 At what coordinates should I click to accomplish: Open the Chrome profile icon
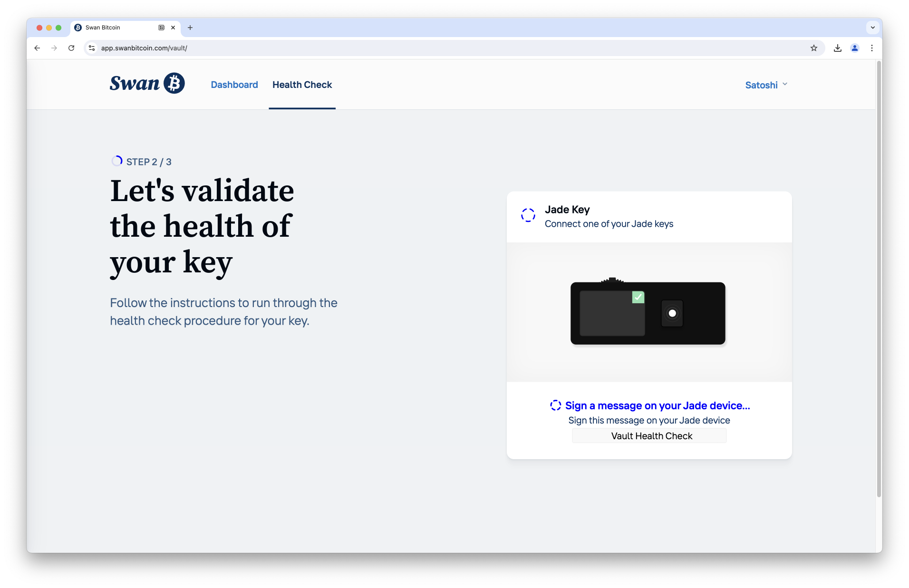click(x=855, y=48)
